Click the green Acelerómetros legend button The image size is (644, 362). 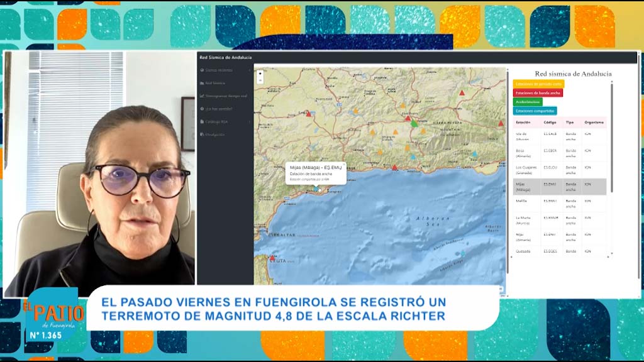coord(530,101)
